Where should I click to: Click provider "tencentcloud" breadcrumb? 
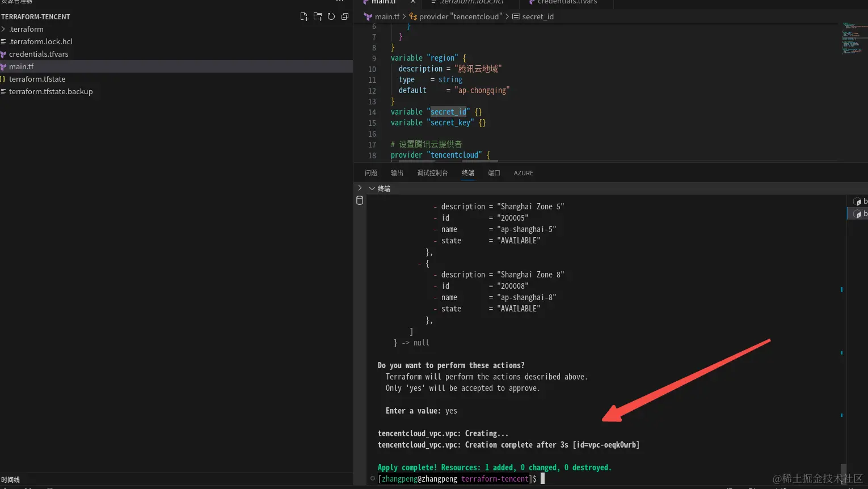[x=460, y=16]
